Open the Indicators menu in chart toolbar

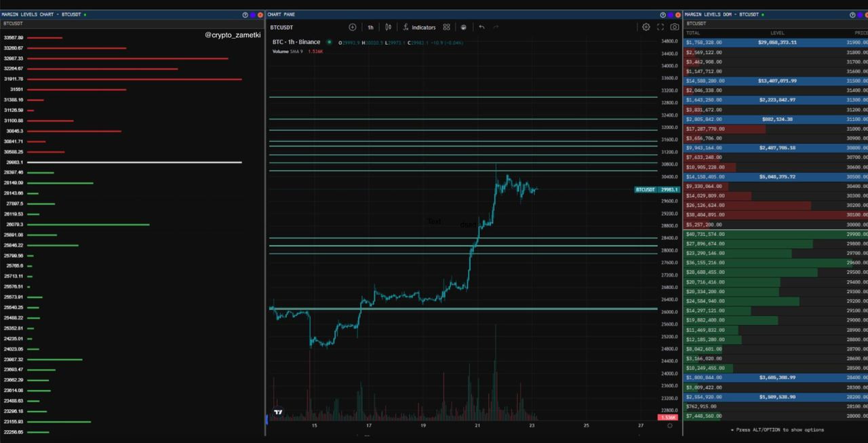419,27
